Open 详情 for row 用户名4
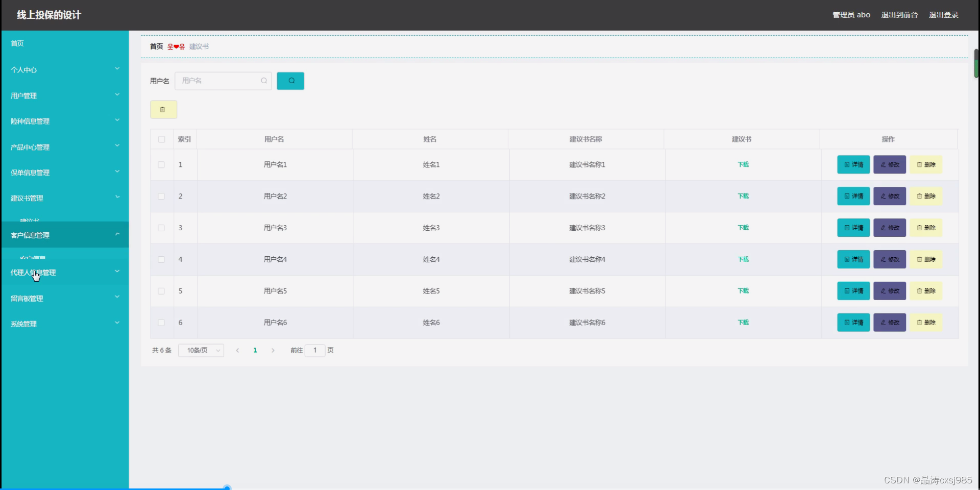The image size is (980, 490). pos(853,259)
